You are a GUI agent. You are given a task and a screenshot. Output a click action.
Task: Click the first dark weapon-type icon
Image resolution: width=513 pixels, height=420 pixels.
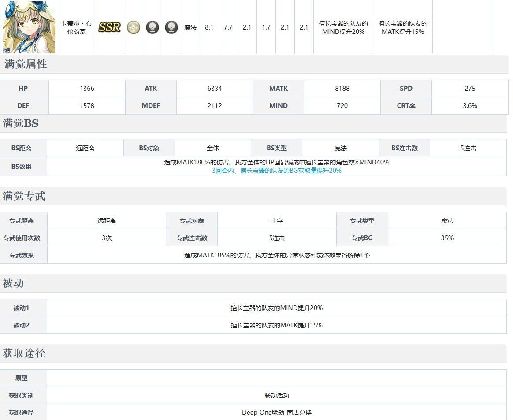click(x=152, y=27)
